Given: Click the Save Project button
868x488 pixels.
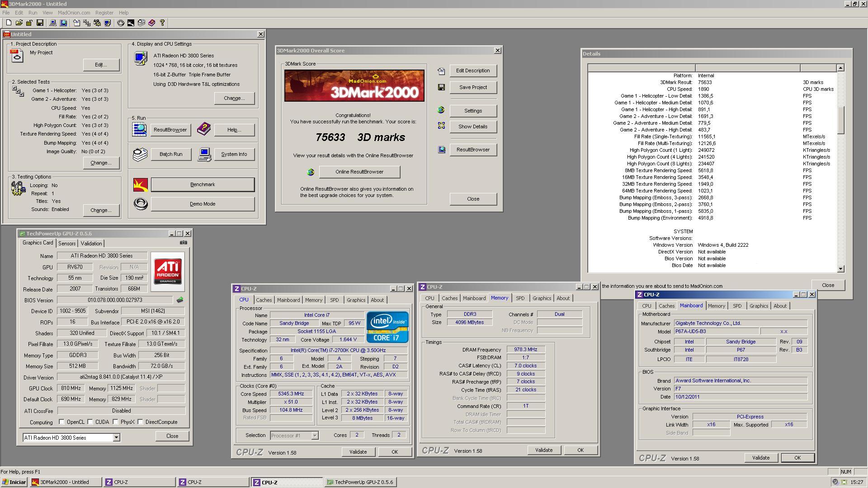Looking at the screenshot, I should coord(473,87).
